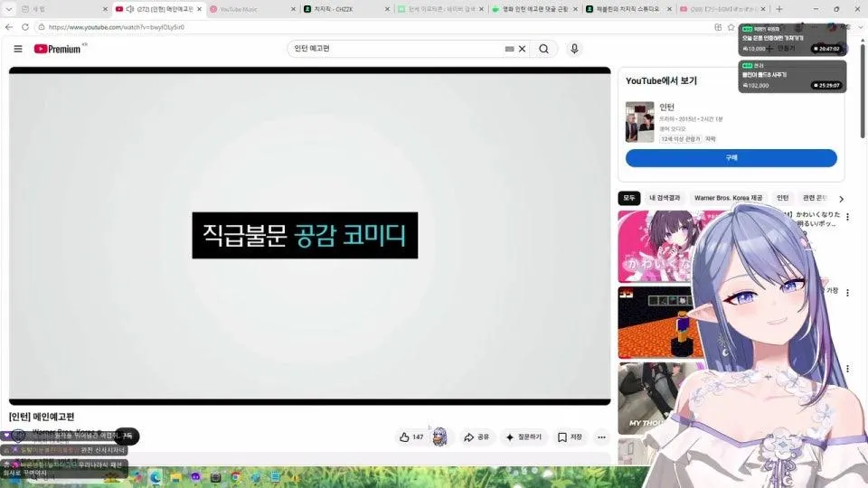
Task: Clear the search box with X
Action: pyautogui.click(x=522, y=49)
